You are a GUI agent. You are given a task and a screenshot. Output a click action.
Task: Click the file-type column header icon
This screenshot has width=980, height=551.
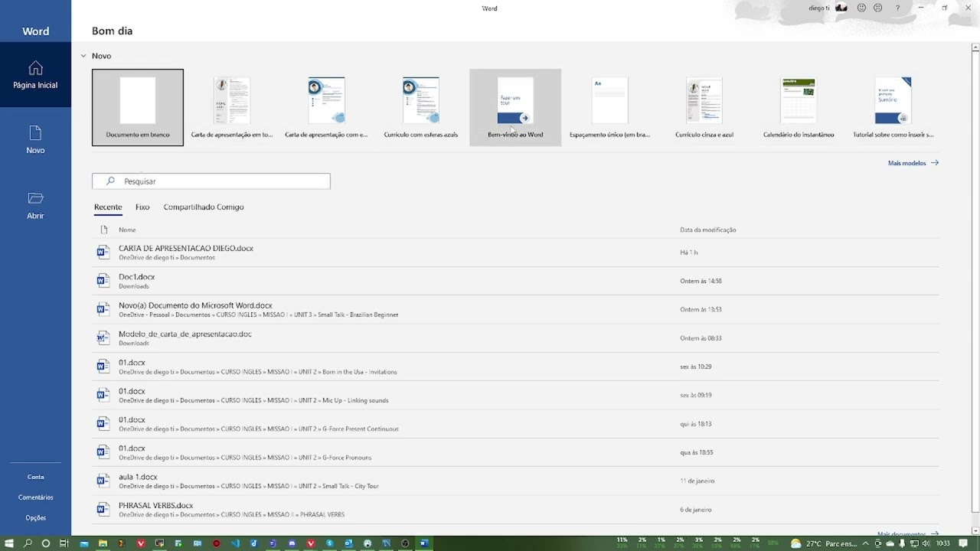104,230
